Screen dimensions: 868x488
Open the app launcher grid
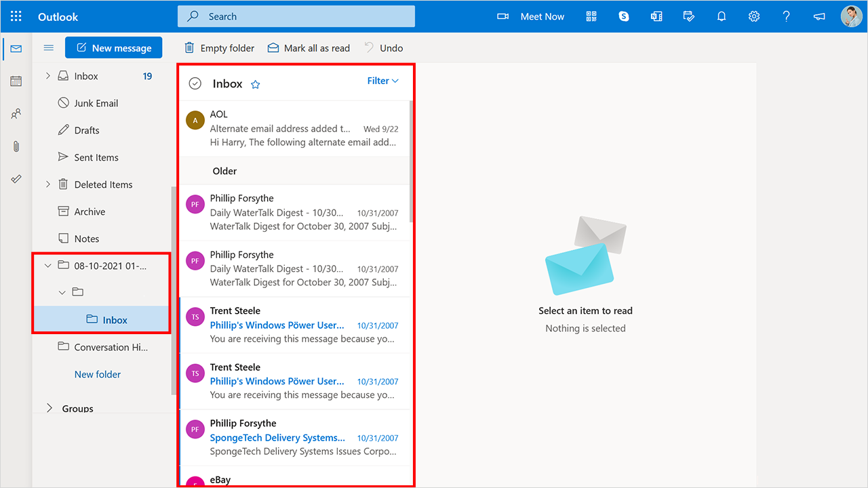16,16
